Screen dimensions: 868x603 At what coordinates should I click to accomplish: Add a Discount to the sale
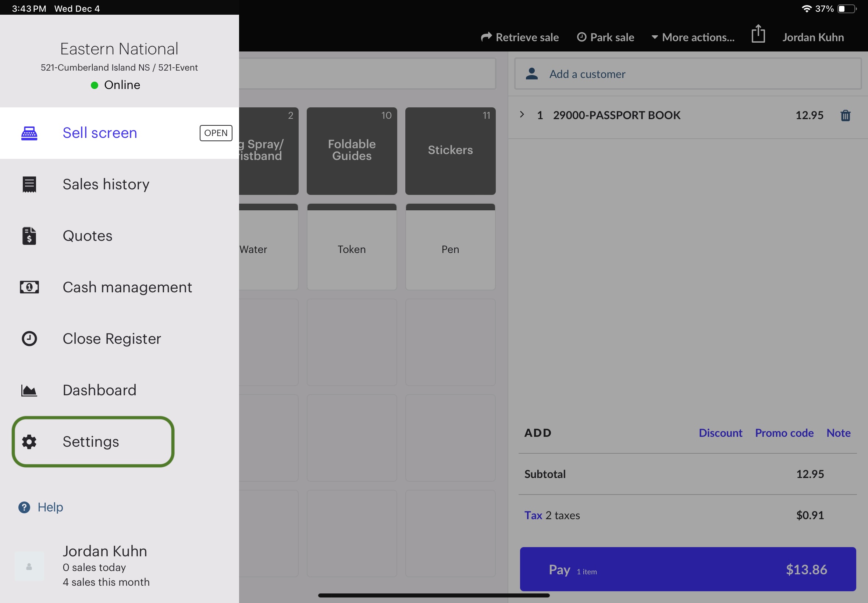[720, 433]
